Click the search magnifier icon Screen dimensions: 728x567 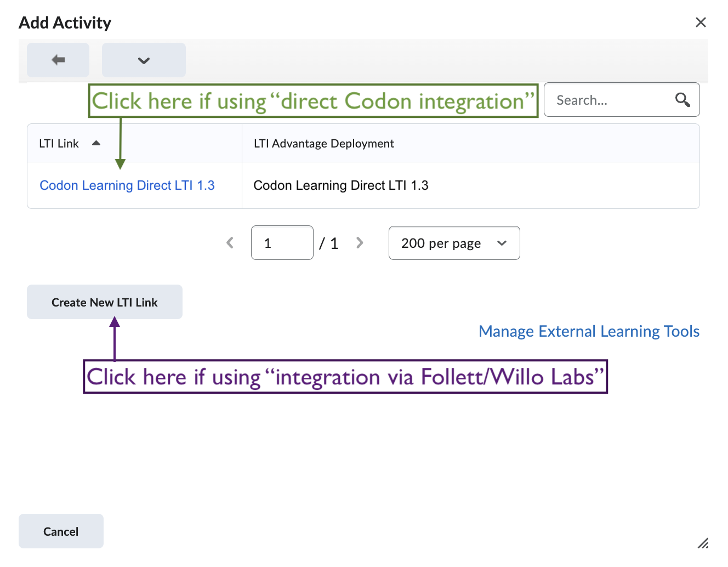pos(682,100)
